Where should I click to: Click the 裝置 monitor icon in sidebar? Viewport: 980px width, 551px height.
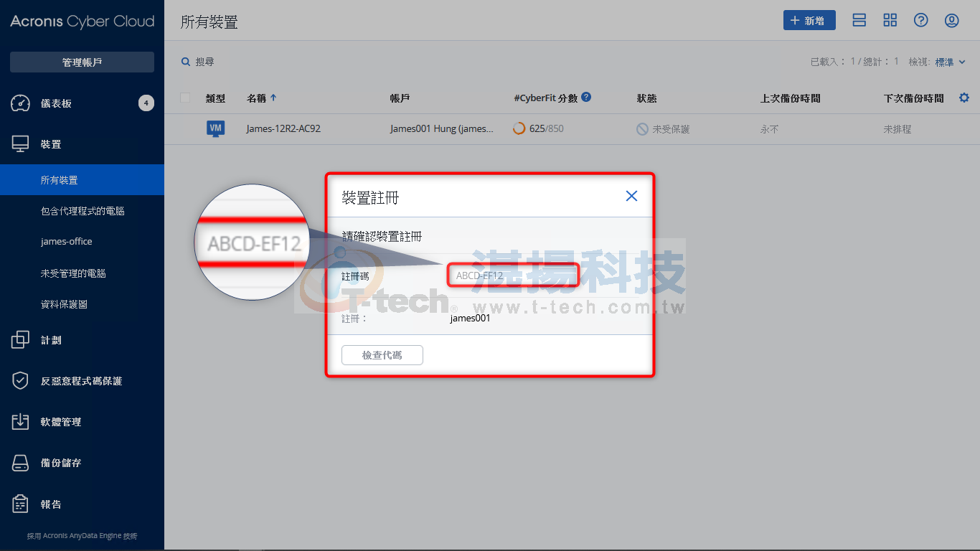pyautogui.click(x=20, y=144)
